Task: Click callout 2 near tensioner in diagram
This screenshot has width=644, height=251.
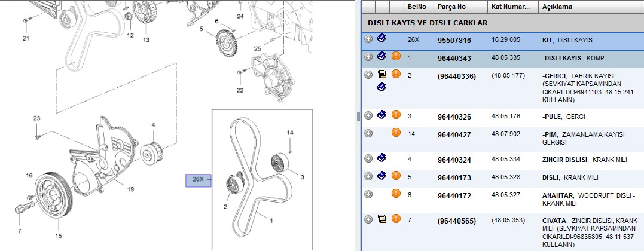Action: [225, 207]
